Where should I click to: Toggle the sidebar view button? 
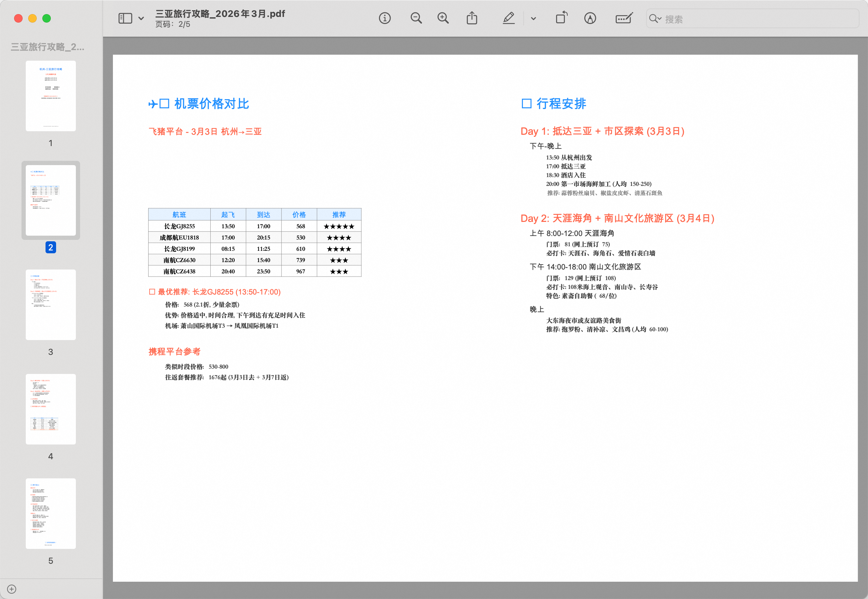[125, 18]
